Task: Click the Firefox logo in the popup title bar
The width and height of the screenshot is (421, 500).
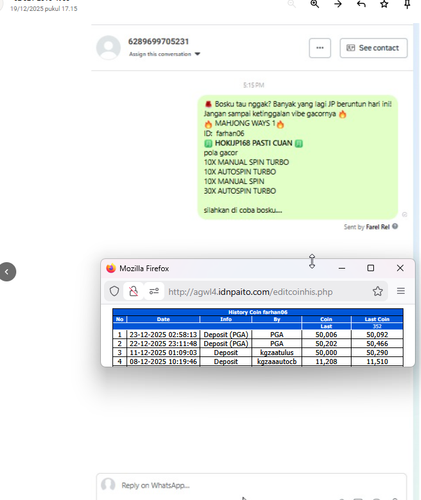Action: [111, 268]
